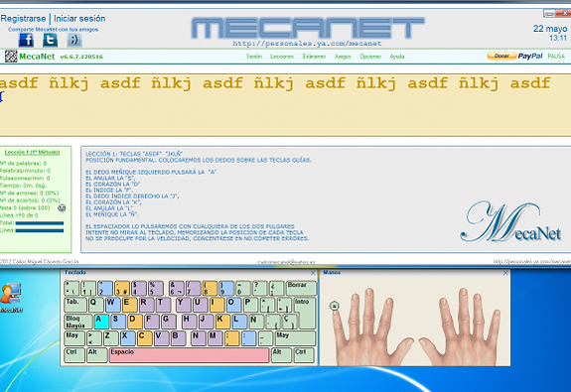Click Lección 1 (1º Método) heading
The height and width of the screenshot is (392, 571).
pos(32,152)
